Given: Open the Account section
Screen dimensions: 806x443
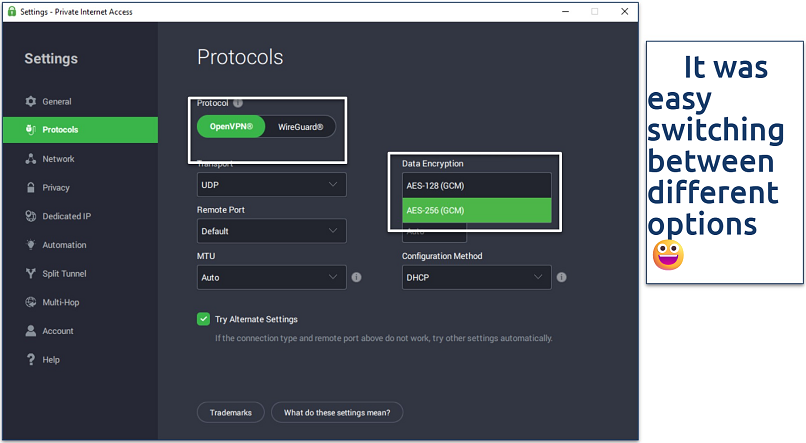Looking at the screenshot, I should [x=80, y=331].
